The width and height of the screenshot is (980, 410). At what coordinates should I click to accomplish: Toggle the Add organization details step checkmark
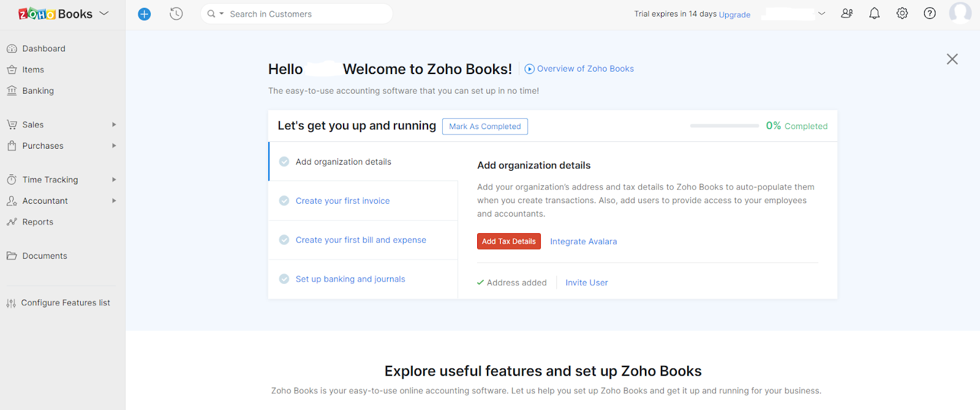click(284, 162)
